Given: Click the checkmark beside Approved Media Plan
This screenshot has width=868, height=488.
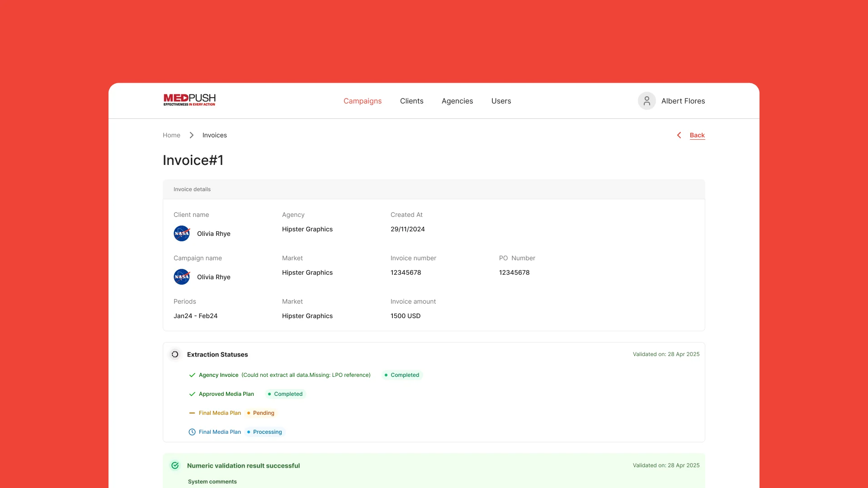Looking at the screenshot, I should pyautogui.click(x=192, y=394).
